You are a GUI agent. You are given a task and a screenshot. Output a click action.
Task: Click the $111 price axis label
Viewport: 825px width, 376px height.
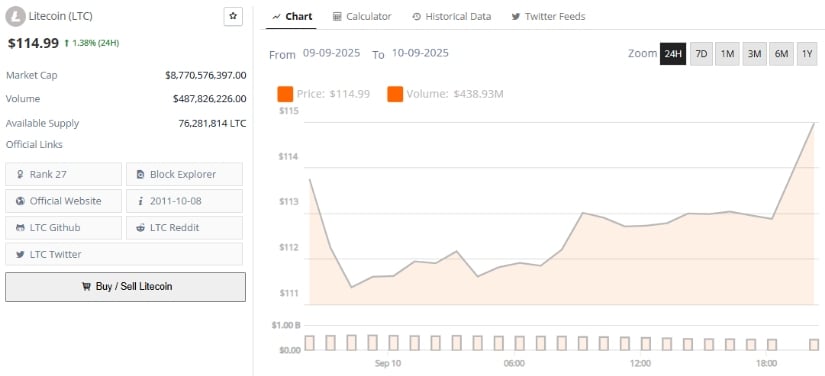pos(290,293)
